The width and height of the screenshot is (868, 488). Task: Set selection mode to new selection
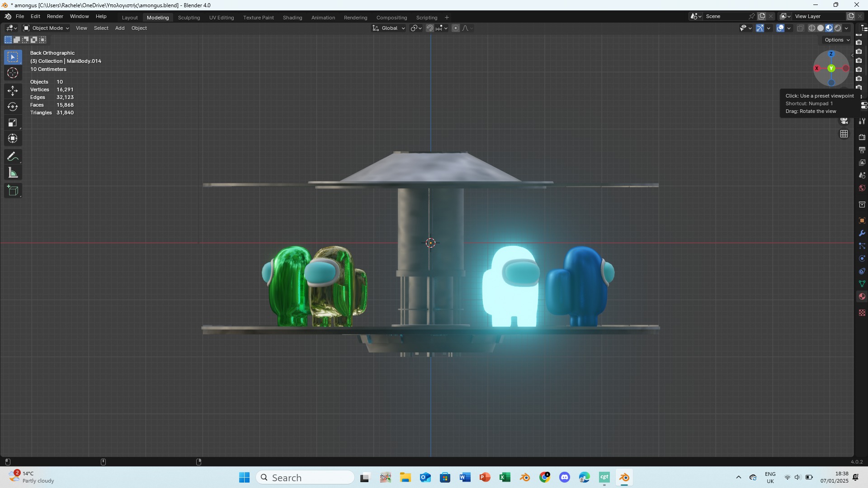(x=8, y=40)
